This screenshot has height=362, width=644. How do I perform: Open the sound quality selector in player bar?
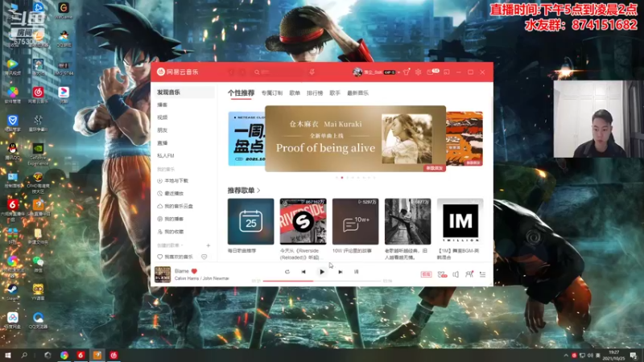tap(426, 274)
